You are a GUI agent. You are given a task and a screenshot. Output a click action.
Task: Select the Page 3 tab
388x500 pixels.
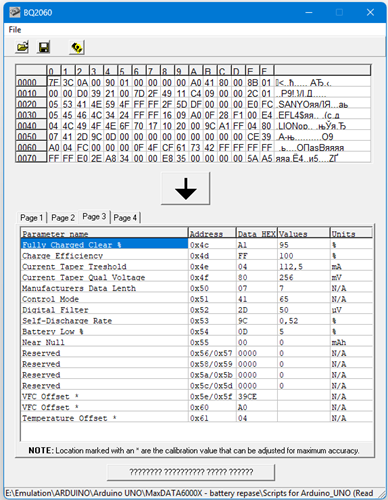[94, 217]
